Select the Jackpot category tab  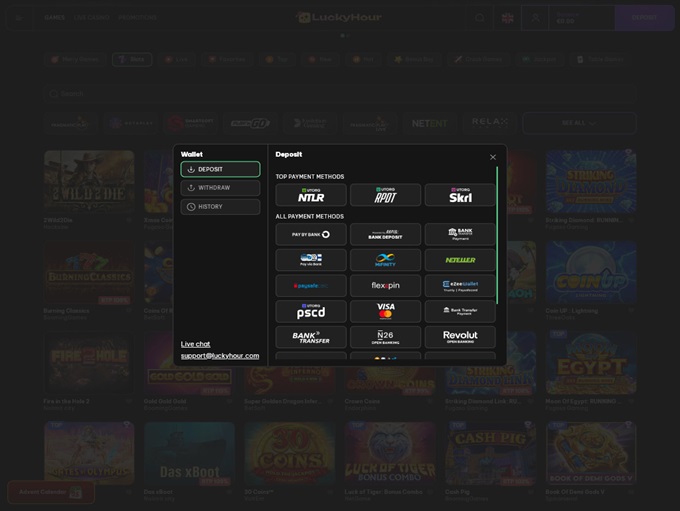tap(539, 59)
